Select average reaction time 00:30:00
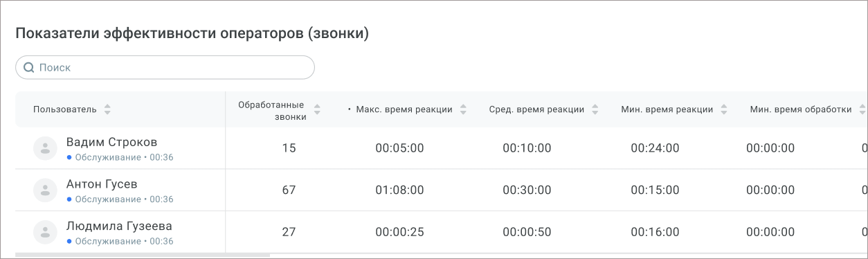The height and width of the screenshot is (259, 868). [x=527, y=190]
